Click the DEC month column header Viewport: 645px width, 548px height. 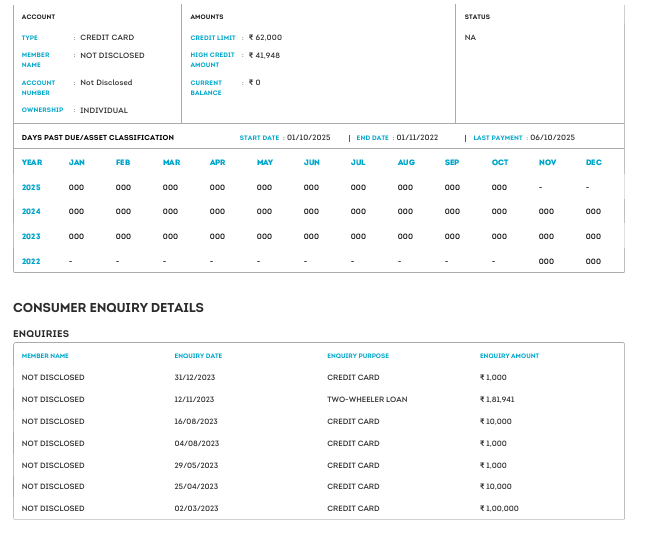click(x=593, y=162)
